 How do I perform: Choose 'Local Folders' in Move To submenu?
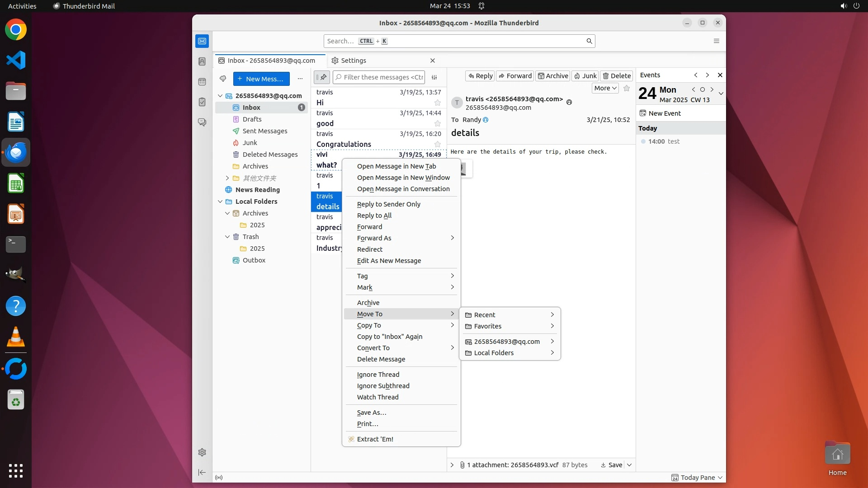click(x=494, y=353)
